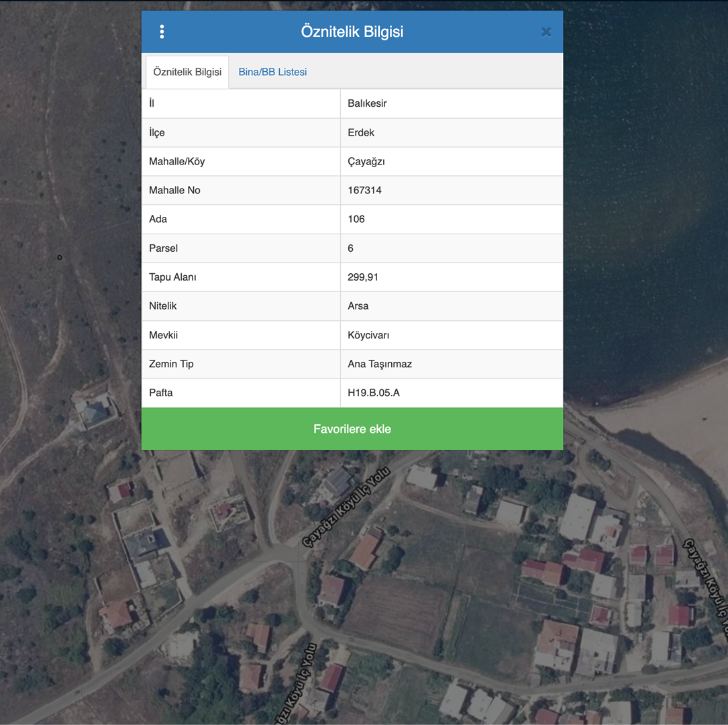Image resolution: width=728 pixels, height=725 pixels.
Task: Click the Çayağzı value in the table
Action: pos(366,161)
